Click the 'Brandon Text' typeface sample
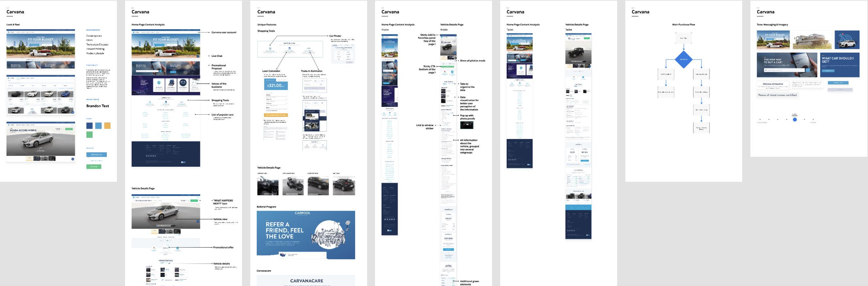The height and width of the screenshot is (286, 868). (x=97, y=106)
